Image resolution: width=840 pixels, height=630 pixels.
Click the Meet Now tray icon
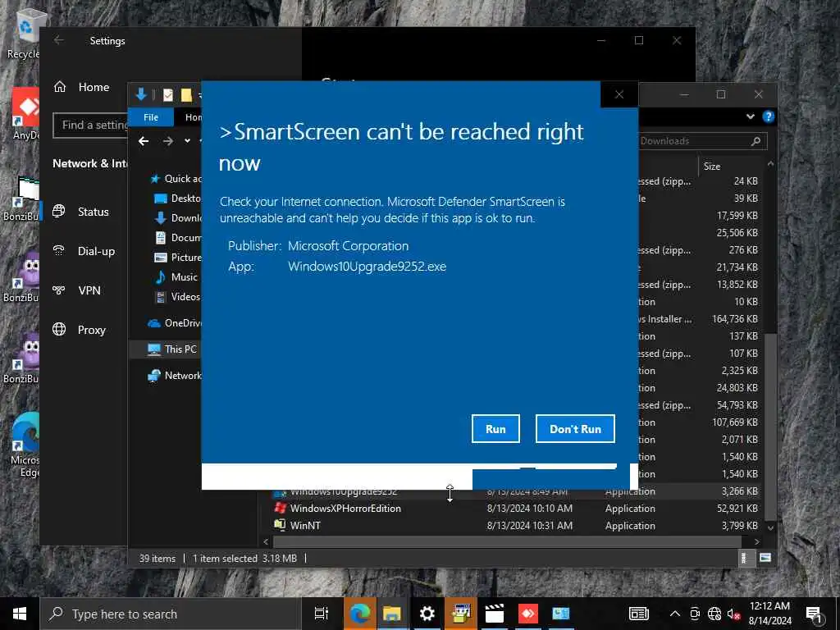click(x=695, y=614)
